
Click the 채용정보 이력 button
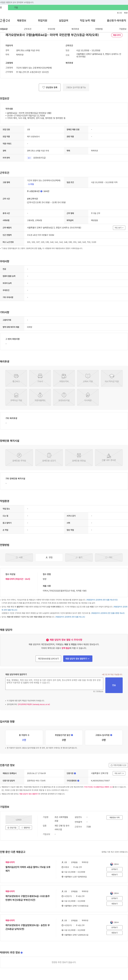point(114,818)
